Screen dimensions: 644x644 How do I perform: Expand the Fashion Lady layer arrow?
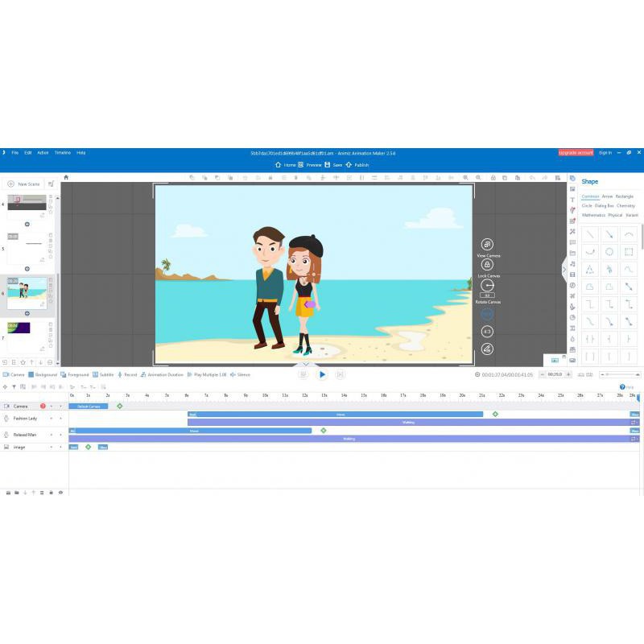[60, 419]
